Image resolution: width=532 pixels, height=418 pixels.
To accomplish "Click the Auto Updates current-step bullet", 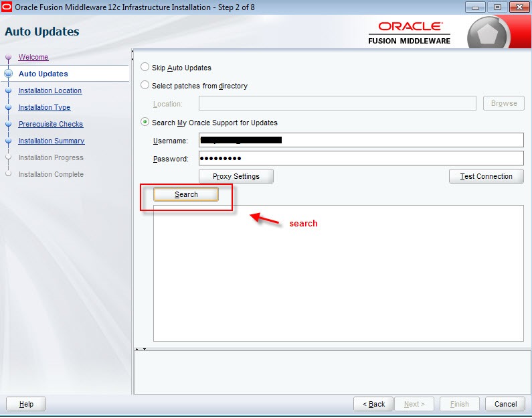I will pyautogui.click(x=9, y=73).
